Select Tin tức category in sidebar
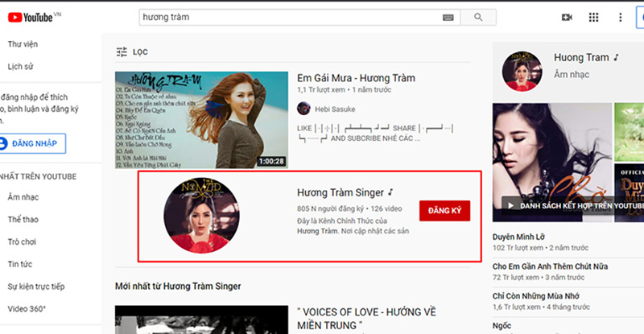Screen dimensions: 644x334 click(x=19, y=264)
